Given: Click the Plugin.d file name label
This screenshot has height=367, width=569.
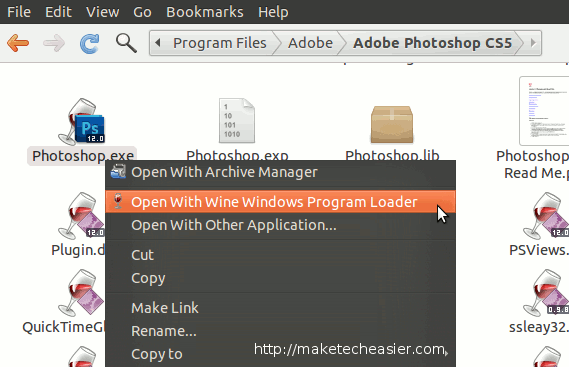Looking at the screenshot, I should (x=78, y=250).
